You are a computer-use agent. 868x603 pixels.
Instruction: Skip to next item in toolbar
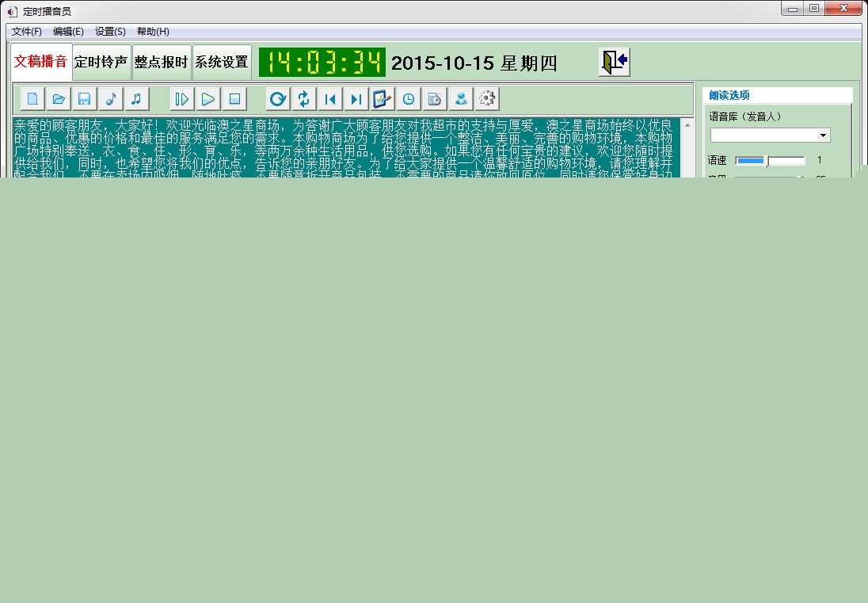356,99
